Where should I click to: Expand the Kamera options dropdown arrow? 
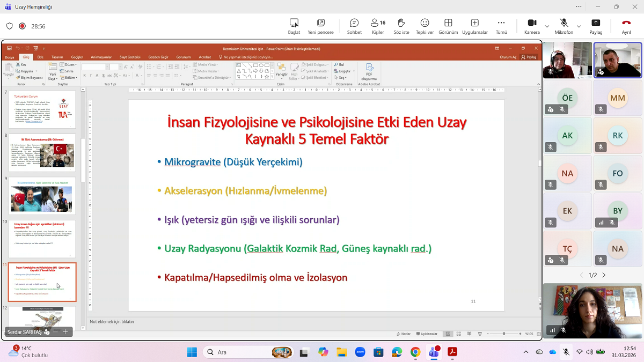pyautogui.click(x=547, y=26)
